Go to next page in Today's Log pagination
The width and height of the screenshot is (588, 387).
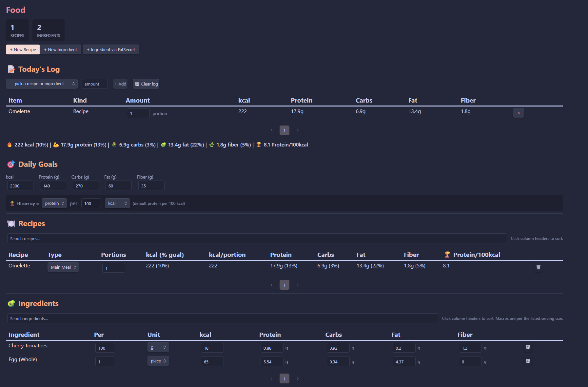pos(298,130)
